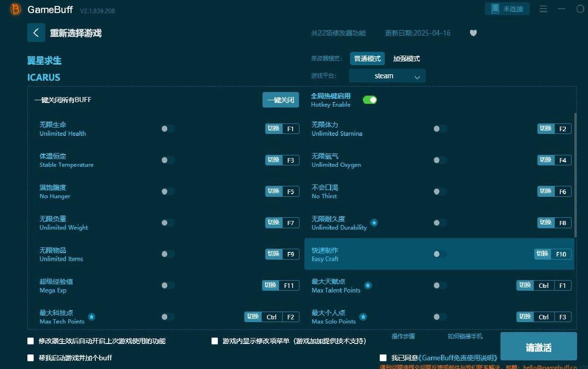Enable Easy Craft toggle
The height and width of the screenshot is (369, 588).
click(x=440, y=254)
